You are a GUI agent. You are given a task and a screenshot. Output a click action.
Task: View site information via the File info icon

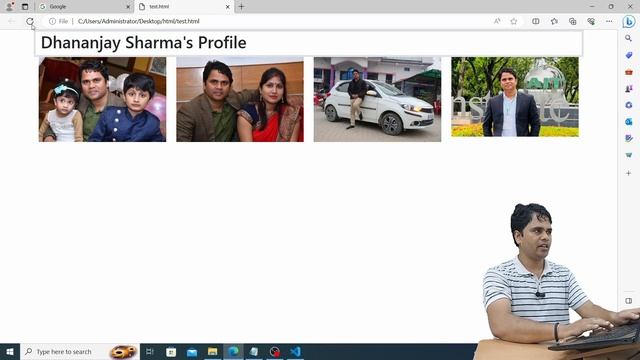[58, 21]
